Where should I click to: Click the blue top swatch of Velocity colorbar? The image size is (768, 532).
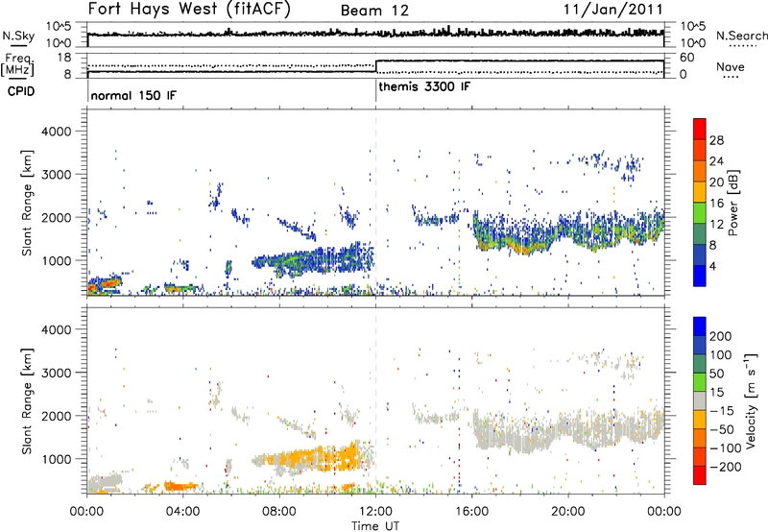tap(700, 326)
